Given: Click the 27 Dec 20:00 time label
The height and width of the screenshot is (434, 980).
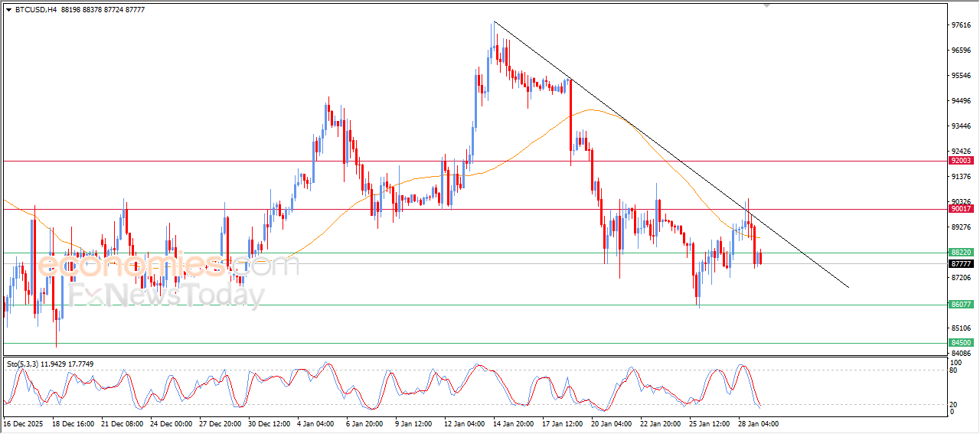Looking at the screenshot, I should pyautogui.click(x=220, y=423).
